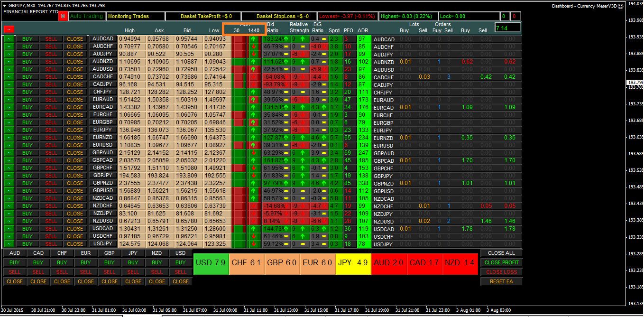Screen dimensions: 644x317
Task: Click BUY under the EUR currency column
Action: tap(86, 262)
